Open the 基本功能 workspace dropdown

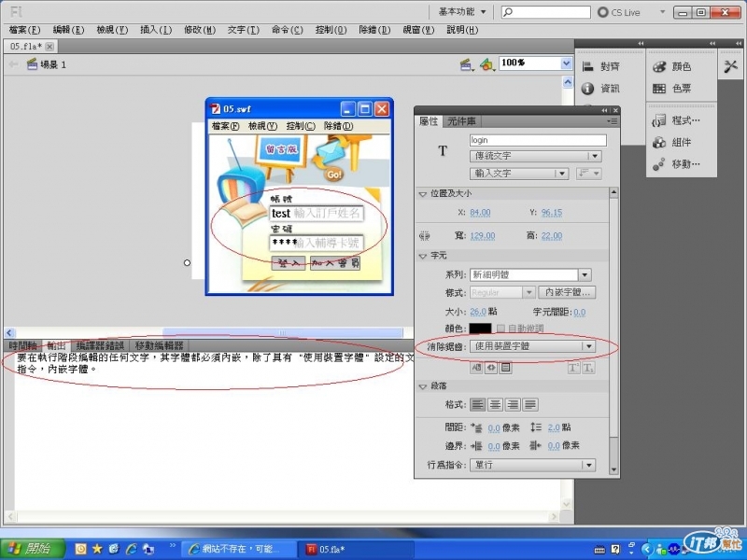[x=462, y=12]
